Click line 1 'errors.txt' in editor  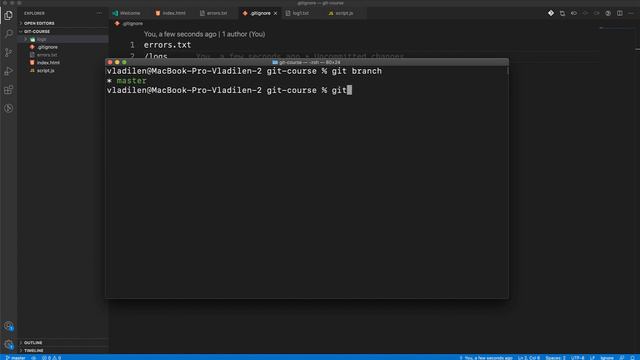[167, 45]
